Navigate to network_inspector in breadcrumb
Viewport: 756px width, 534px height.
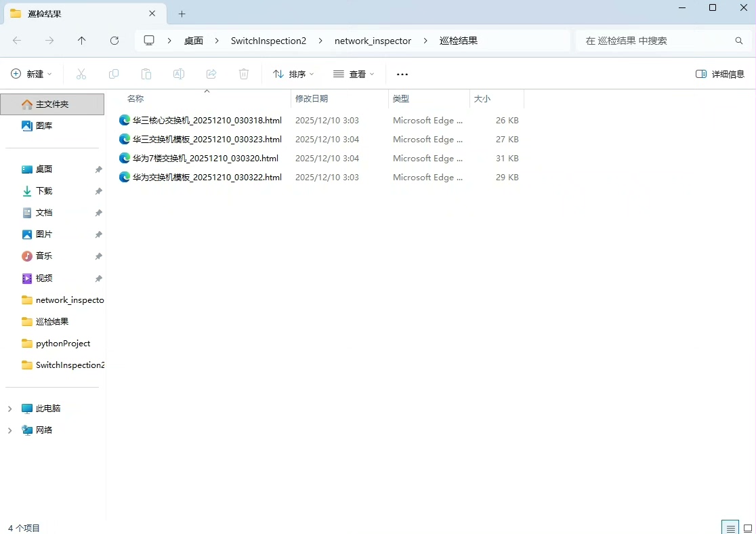pyautogui.click(x=373, y=41)
